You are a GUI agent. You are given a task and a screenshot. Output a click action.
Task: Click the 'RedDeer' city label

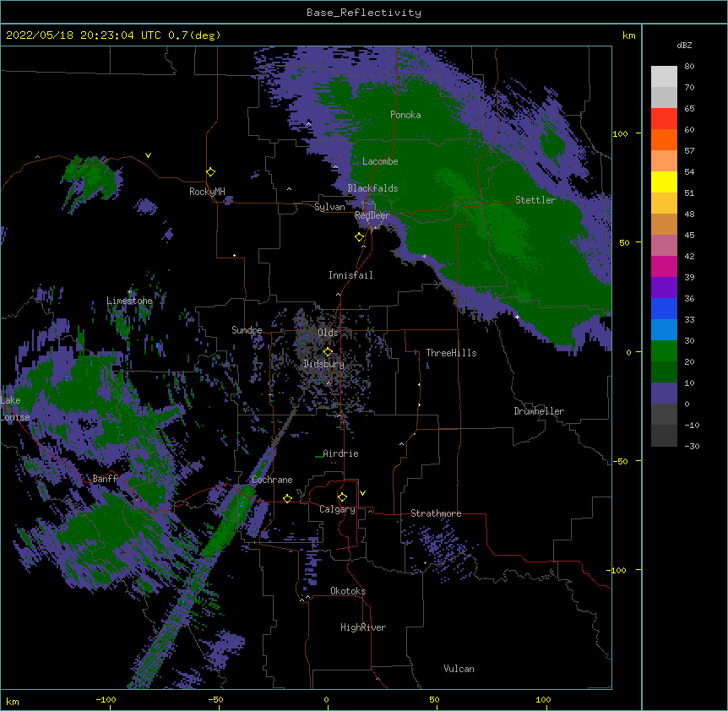pos(372,215)
